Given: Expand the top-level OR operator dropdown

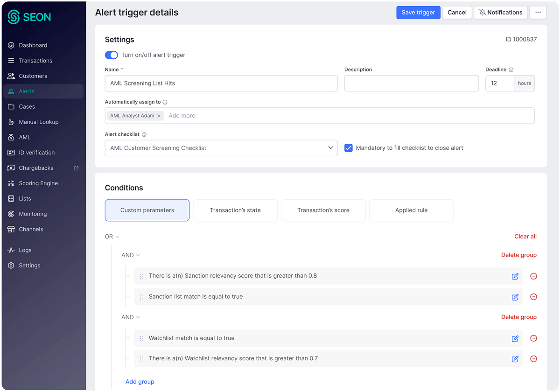Looking at the screenshot, I should point(112,237).
